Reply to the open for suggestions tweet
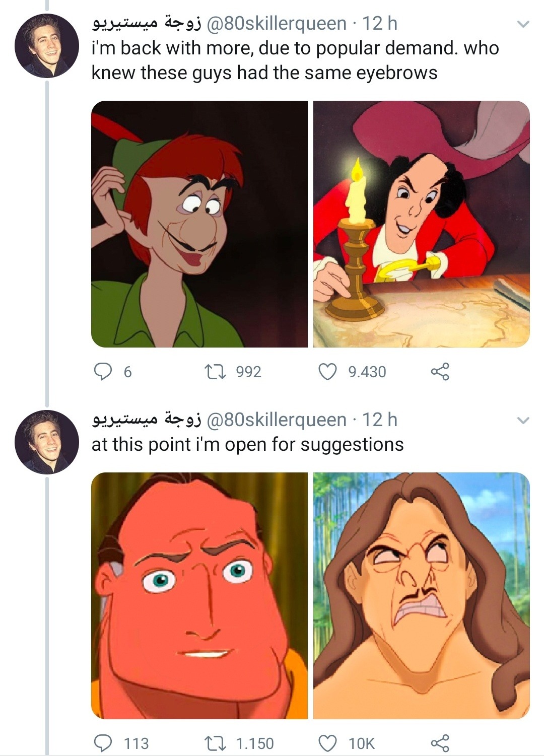Image resolution: width=544 pixels, height=756 pixels. pyautogui.click(x=104, y=743)
